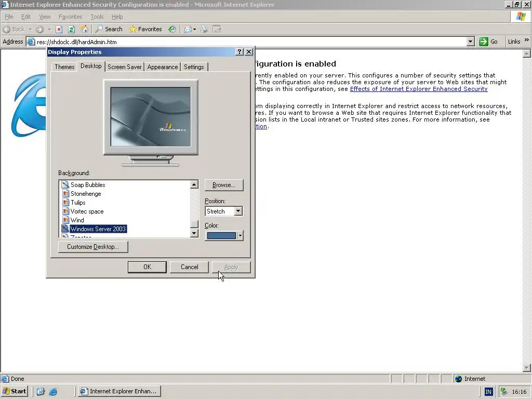
Task: Confirm with the OK button
Action: [147, 267]
